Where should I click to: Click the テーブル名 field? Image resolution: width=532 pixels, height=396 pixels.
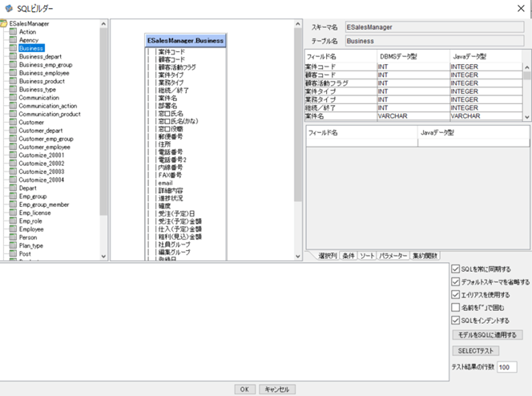click(434, 41)
